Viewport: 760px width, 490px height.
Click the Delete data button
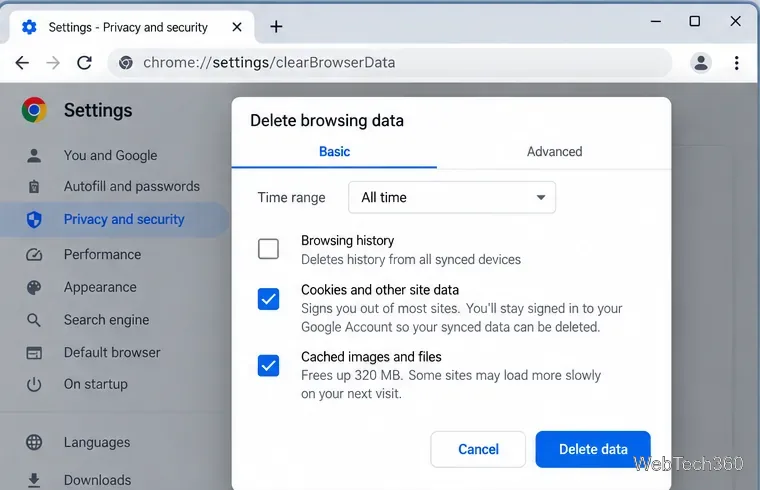pyautogui.click(x=593, y=449)
